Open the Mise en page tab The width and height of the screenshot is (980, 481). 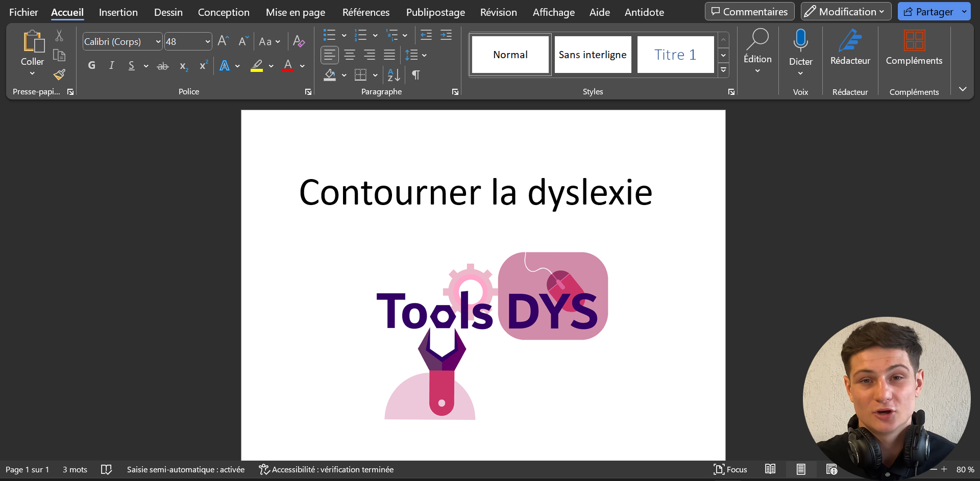point(296,12)
